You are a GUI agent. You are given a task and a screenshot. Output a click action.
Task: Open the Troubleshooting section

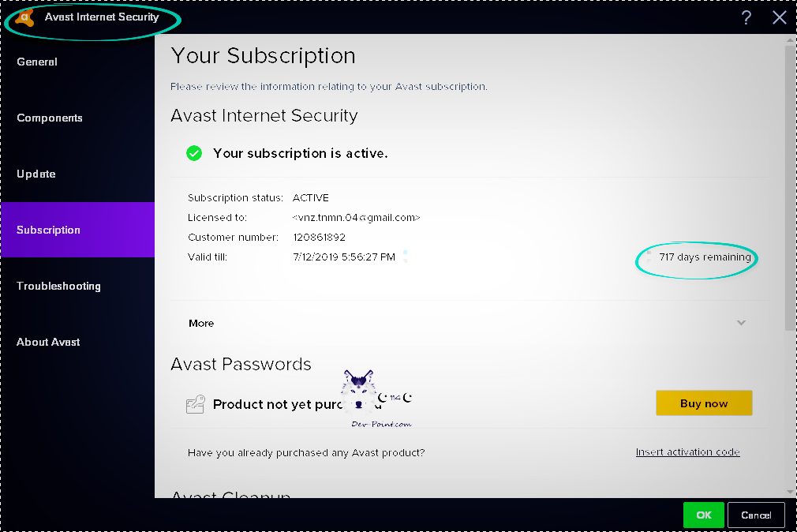tap(58, 286)
